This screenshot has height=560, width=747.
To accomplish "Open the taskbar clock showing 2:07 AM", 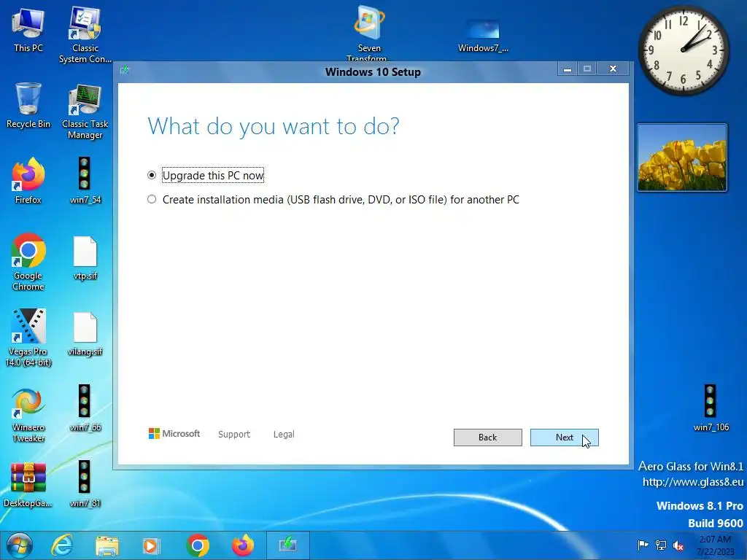I will [715, 545].
